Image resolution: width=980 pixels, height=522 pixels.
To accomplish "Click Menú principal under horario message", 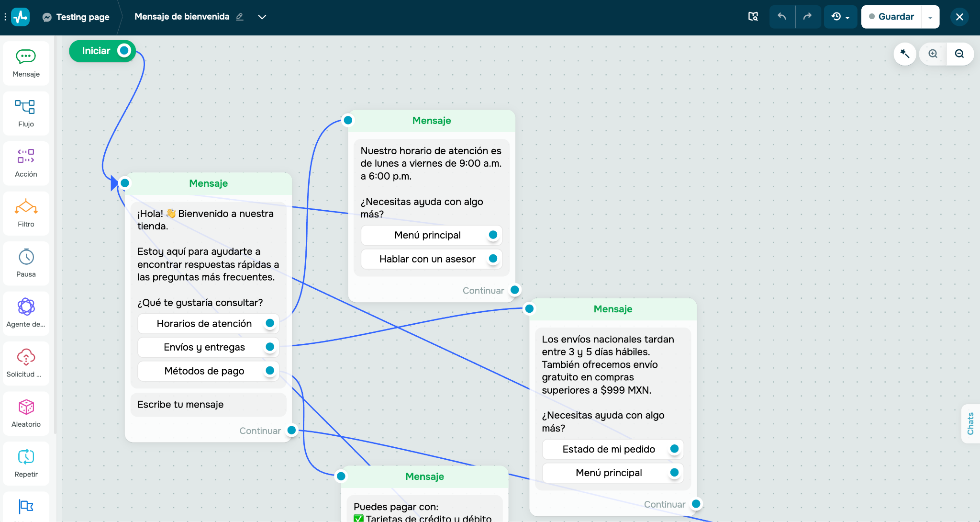I will tap(432, 235).
